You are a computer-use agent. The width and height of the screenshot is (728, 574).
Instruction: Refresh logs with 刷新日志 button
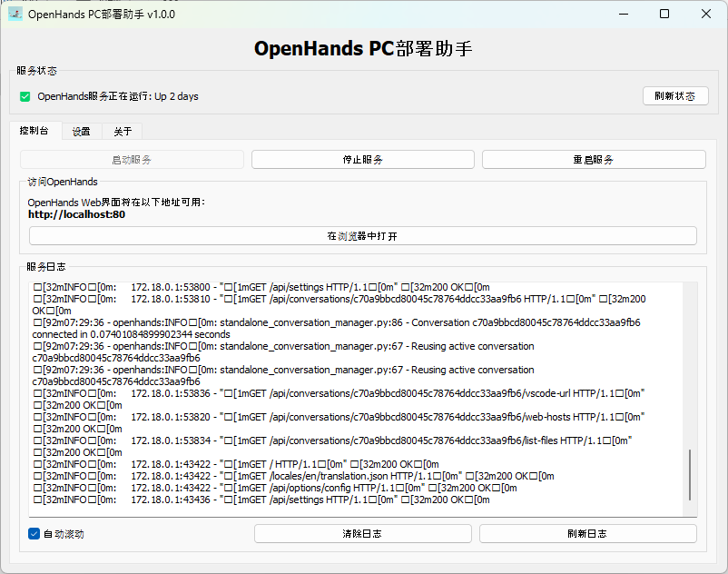(587, 534)
